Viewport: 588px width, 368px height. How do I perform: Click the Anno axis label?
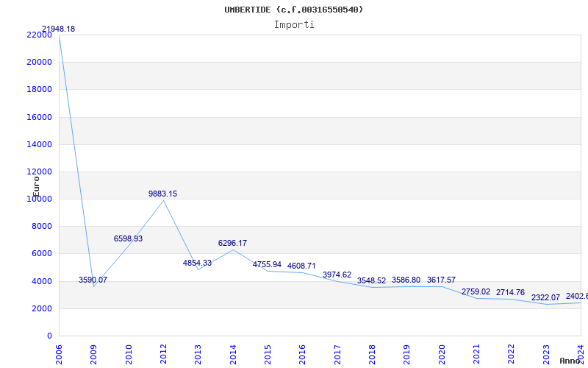click(570, 361)
